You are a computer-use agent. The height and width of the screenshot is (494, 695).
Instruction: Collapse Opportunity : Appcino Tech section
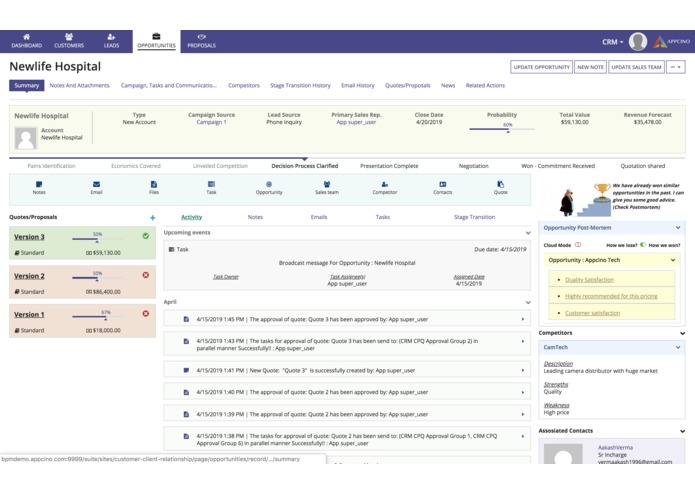pos(673,260)
